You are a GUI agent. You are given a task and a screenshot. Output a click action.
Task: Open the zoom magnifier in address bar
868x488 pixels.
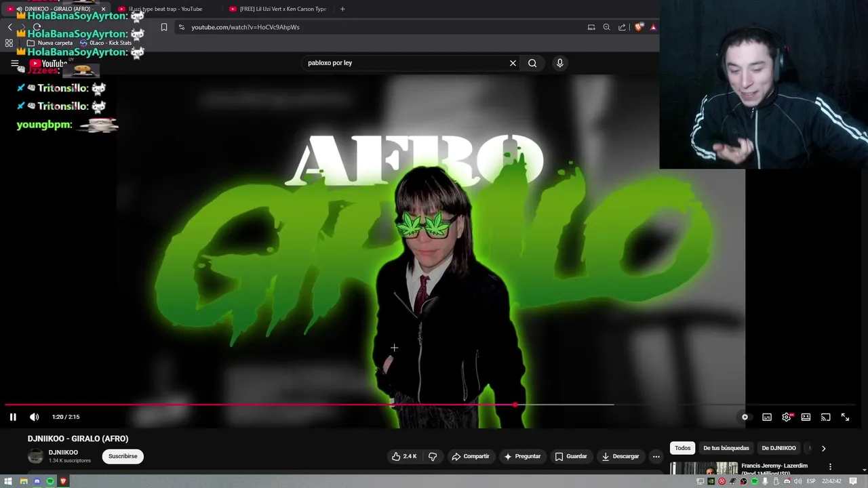(606, 27)
